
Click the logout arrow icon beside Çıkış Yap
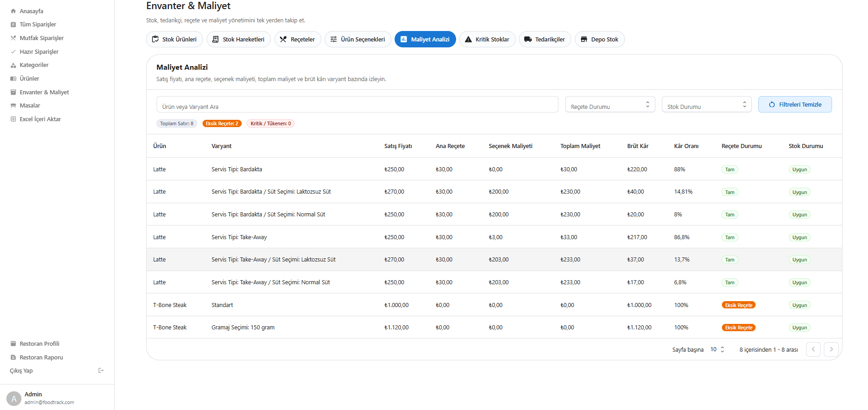pyautogui.click(x=101, y=370)
